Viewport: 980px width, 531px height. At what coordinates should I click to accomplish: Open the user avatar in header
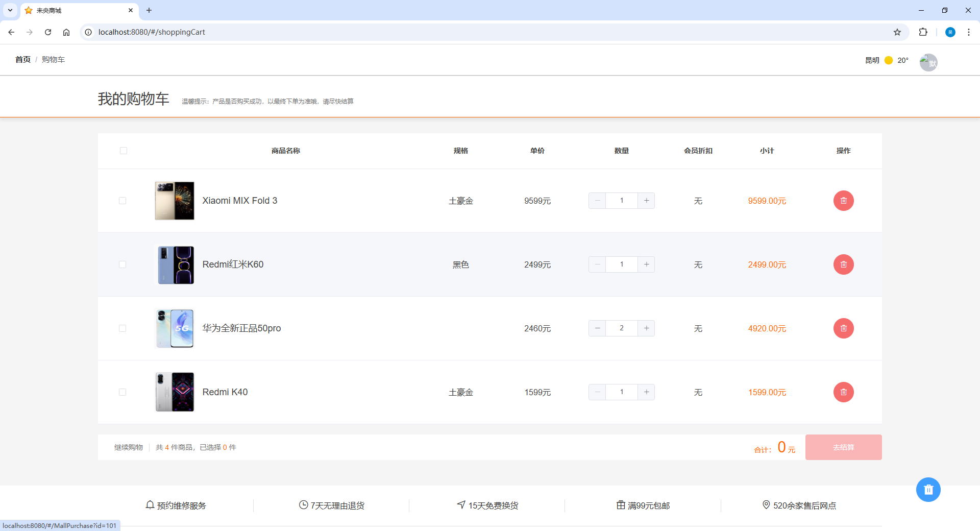tap(928, 62)
